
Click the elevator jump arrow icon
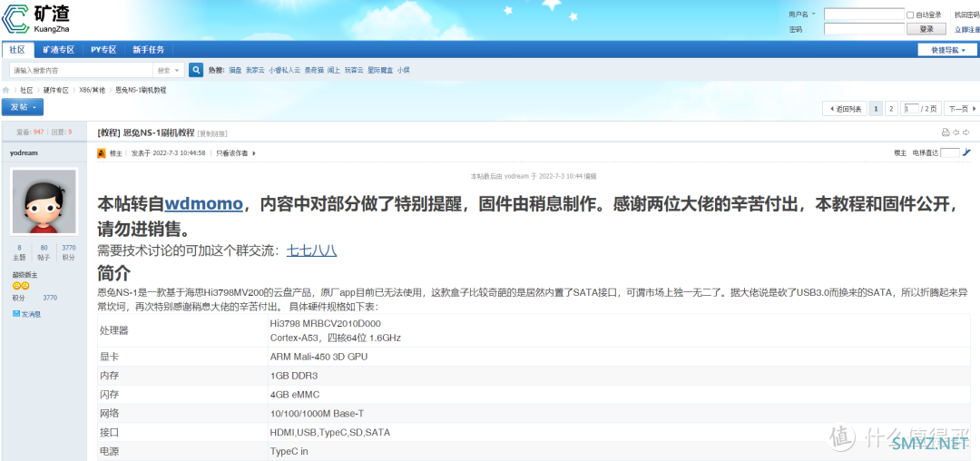966,152
